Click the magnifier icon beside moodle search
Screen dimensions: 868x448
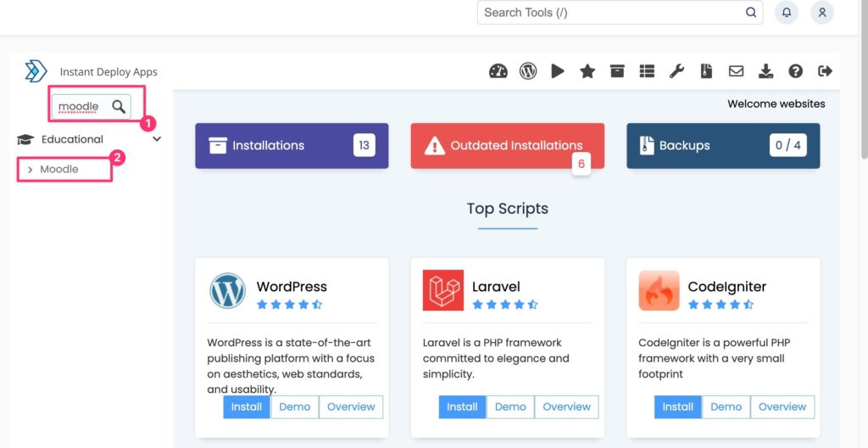pos(119,106)
